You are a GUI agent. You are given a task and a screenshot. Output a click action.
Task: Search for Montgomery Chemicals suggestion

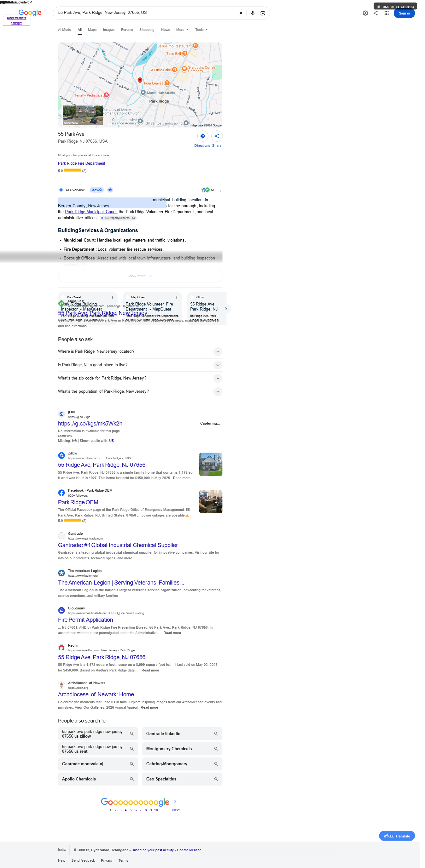pos(182,749)
